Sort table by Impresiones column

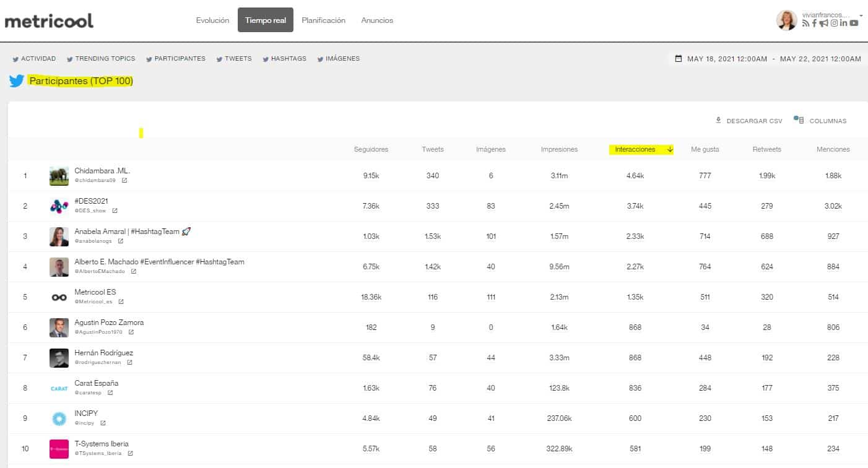click(x=559, y=149)
